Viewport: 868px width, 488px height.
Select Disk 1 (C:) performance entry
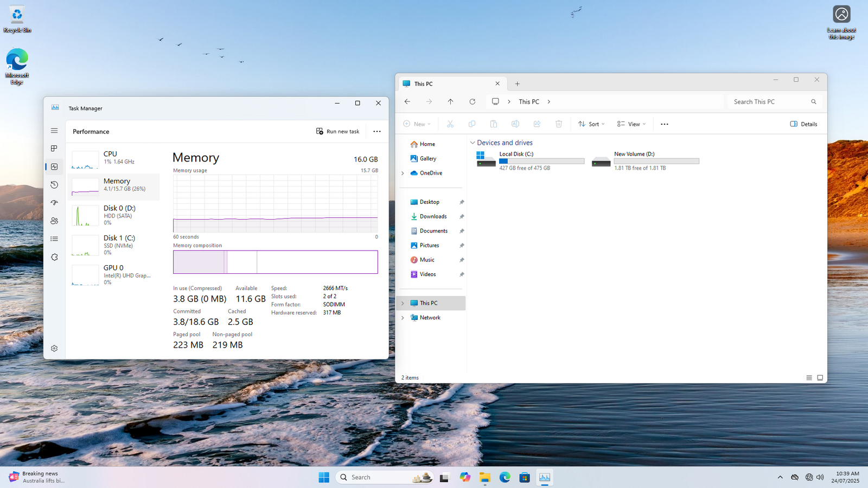point(114,245)
